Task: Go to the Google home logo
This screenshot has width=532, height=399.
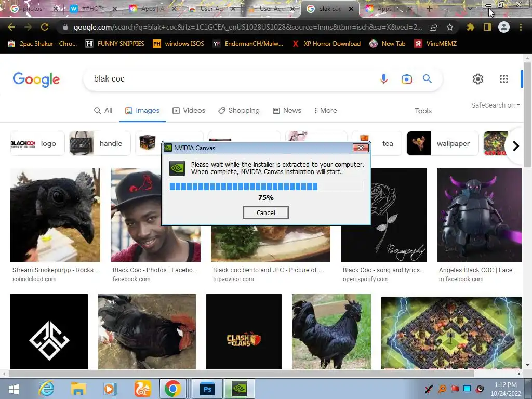Action: pos(36,79)
